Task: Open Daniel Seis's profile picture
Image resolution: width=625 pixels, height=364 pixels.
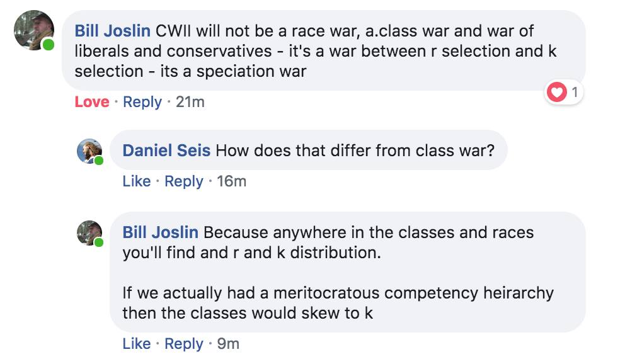Action: tap(89, 151)
